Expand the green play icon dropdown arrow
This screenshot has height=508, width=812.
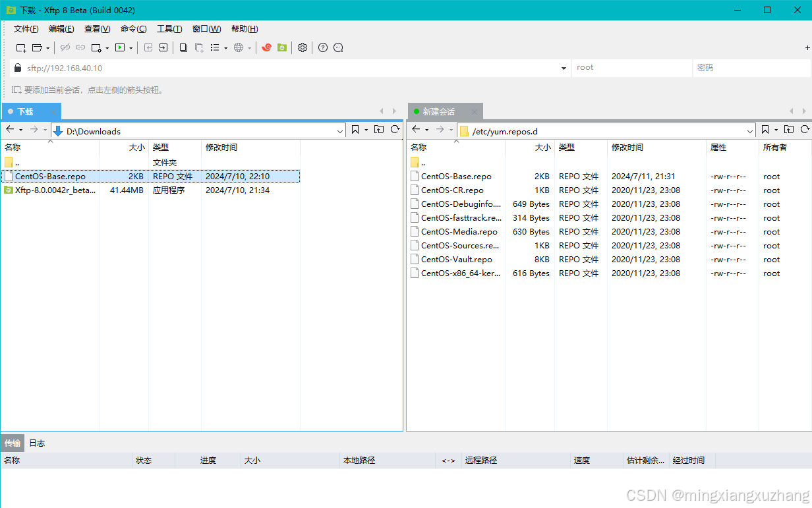click(131, 47)
